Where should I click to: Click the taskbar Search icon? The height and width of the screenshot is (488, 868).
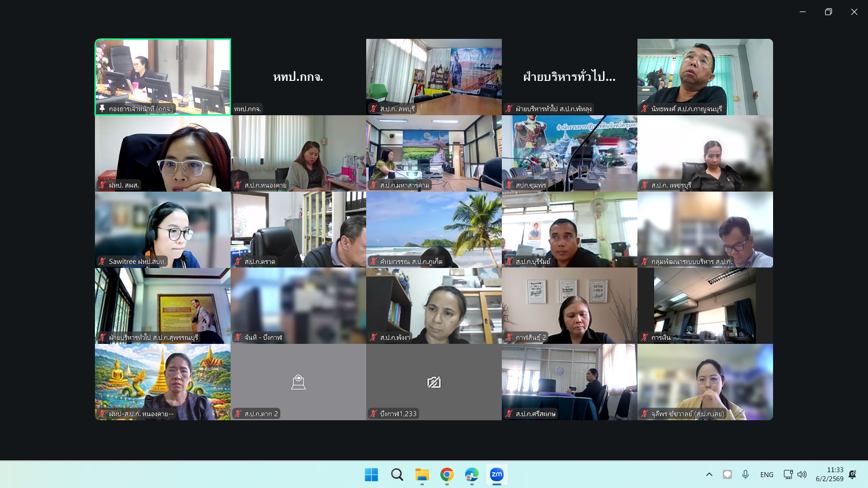click(x=397, y=474)
